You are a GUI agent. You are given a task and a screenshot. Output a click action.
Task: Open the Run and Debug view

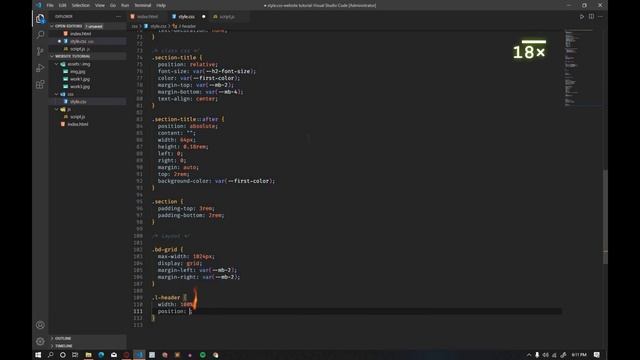tap(40, 68)
